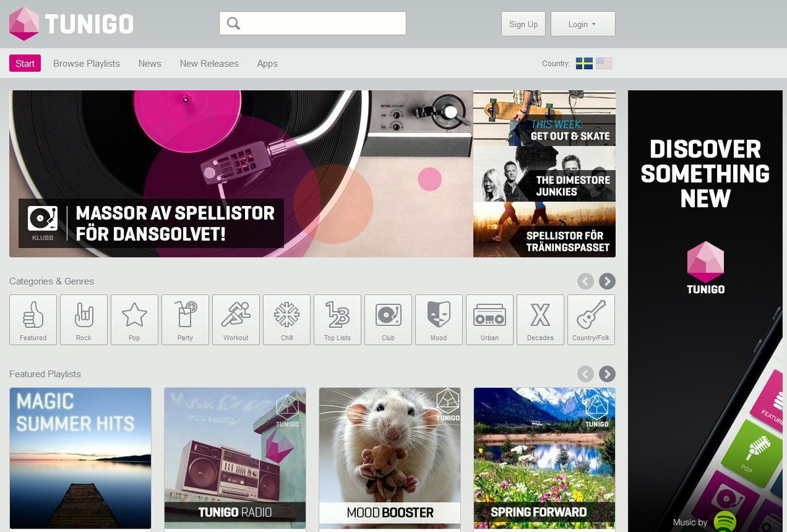Click the Categories & Genres heading

51,281
